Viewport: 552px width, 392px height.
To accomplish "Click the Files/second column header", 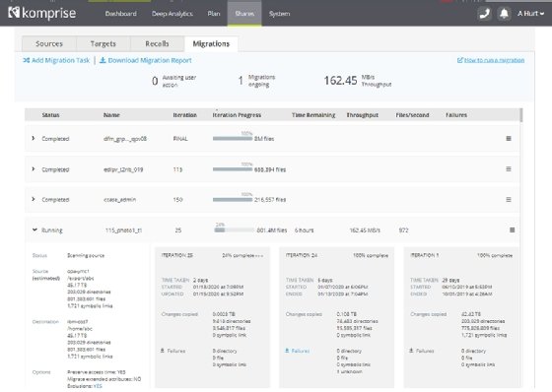I will 412,115.
